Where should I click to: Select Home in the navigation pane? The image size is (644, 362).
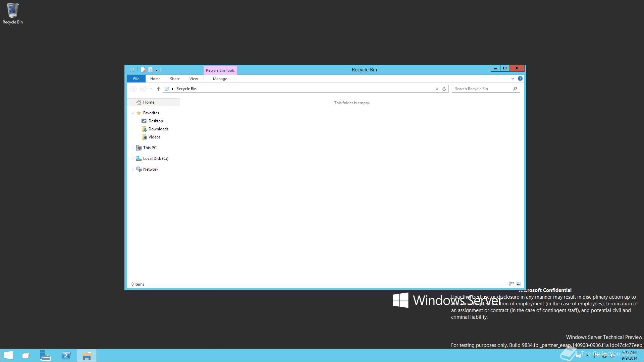[x=153, y=102]
